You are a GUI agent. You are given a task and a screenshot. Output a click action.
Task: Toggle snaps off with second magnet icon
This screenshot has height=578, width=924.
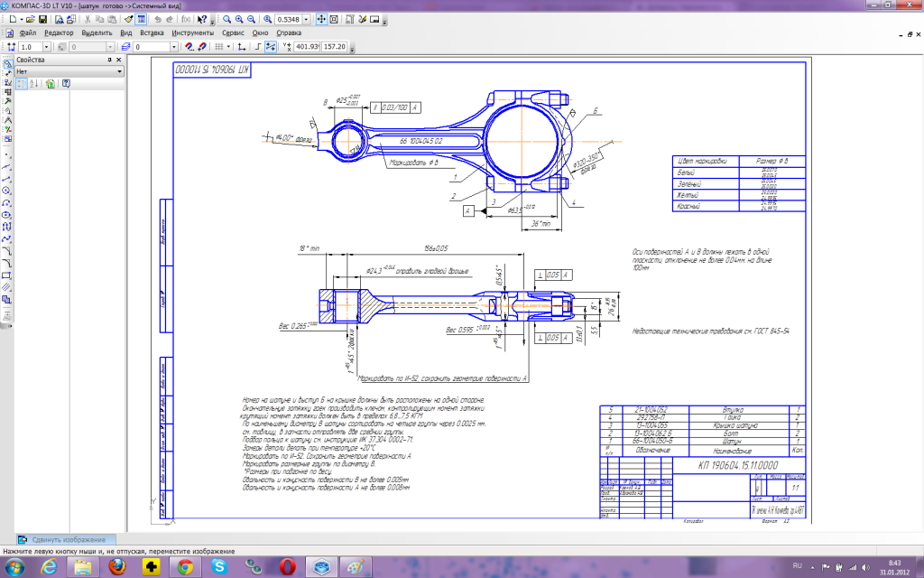click(201, 47)
